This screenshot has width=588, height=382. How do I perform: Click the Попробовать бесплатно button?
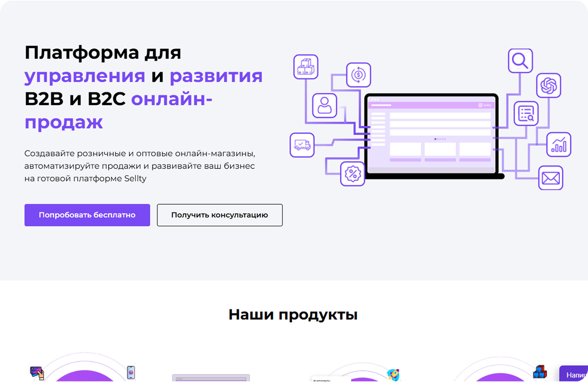(87, 215)
